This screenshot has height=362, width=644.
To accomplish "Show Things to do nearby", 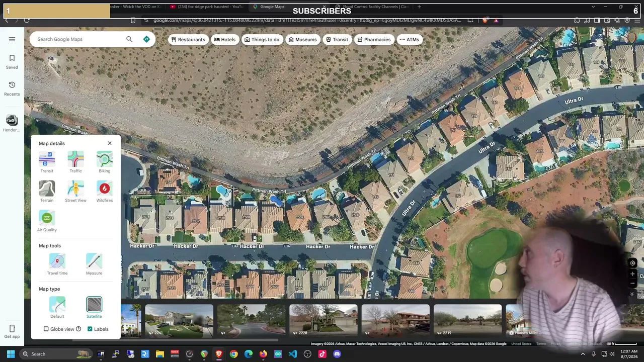I will (x=262, y=40).
